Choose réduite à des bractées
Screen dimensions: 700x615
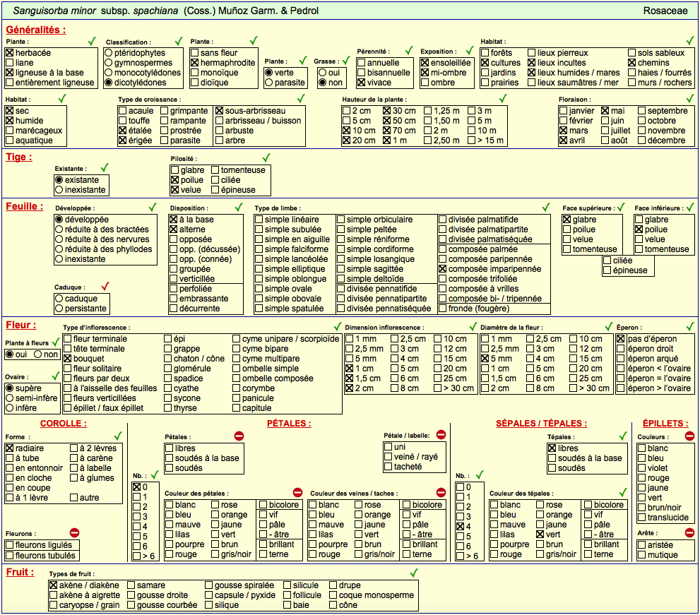59,229
